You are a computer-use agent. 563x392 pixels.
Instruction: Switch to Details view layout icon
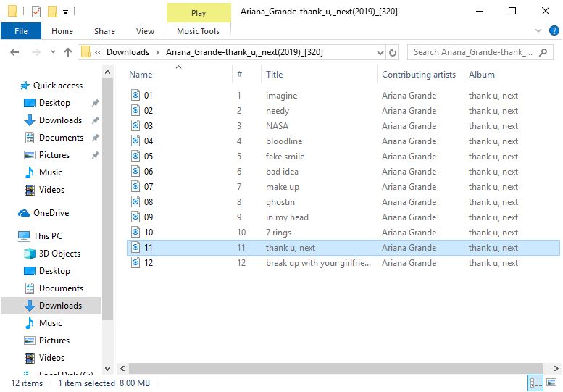coord(536,383)
